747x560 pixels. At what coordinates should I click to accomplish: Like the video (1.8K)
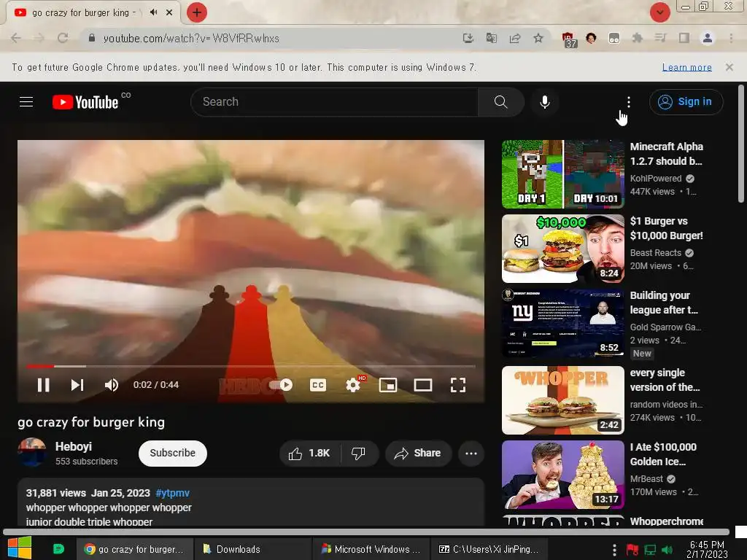click(309, 454)
